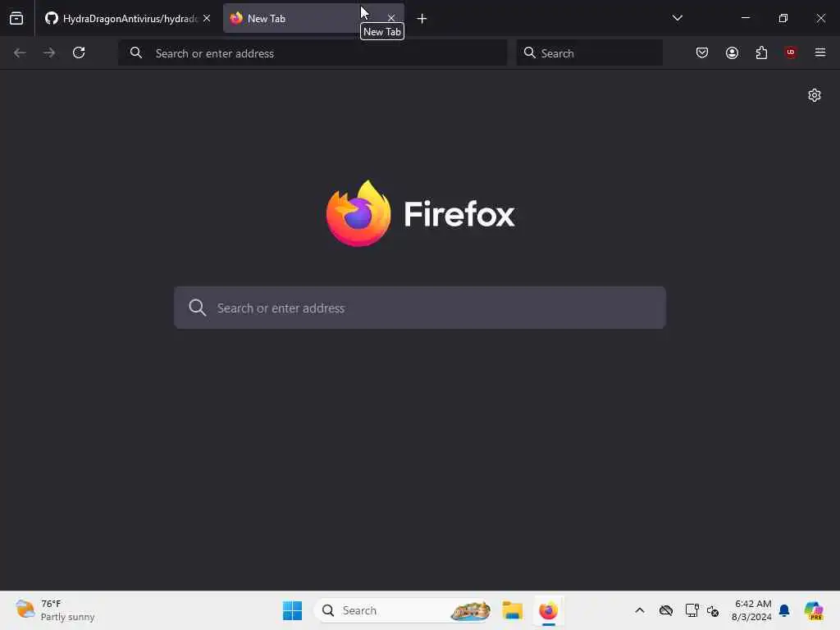Image resolution: width=840 pixels, height=630 pixels.
Task: Open the clock and date flyout
Action: (x=751, y=610)
